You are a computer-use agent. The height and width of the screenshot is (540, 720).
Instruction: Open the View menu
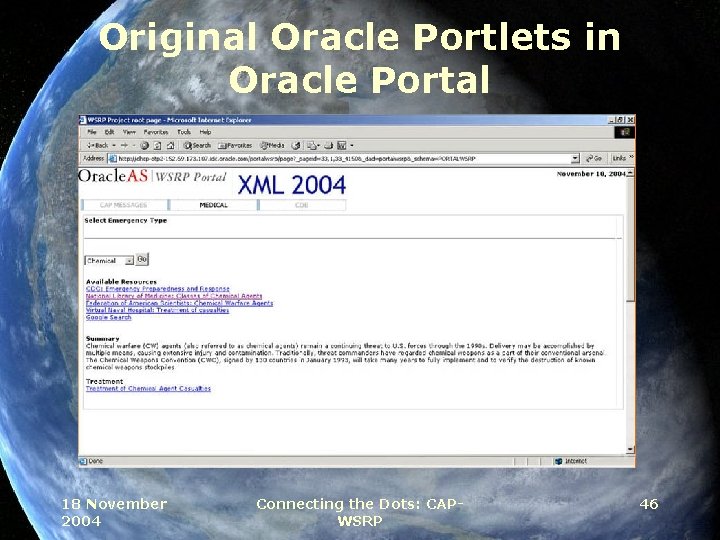click(129, 132)
